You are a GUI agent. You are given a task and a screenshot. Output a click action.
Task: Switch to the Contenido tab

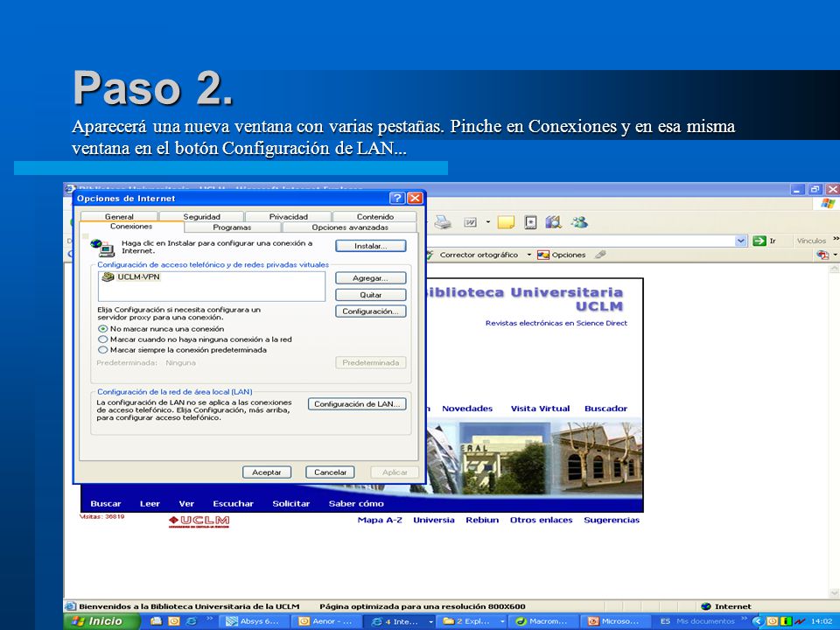(375, 216)
